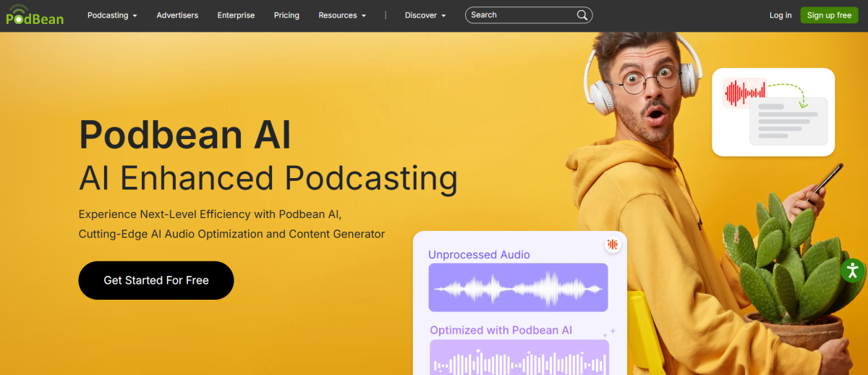Click the Unprocessed Audio waveform

(x=518, y=287)
